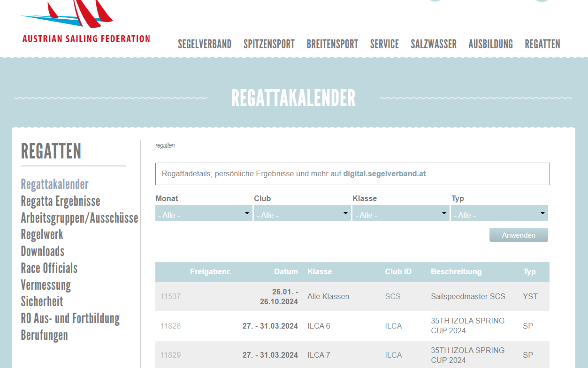
Task: Click the Datum column header
Action: tap(286, 271)
